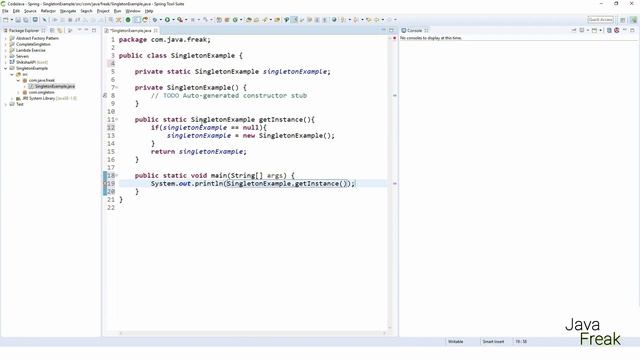Click the New file toolbar icon
The image size is (640, 360).
coord(6,20)
